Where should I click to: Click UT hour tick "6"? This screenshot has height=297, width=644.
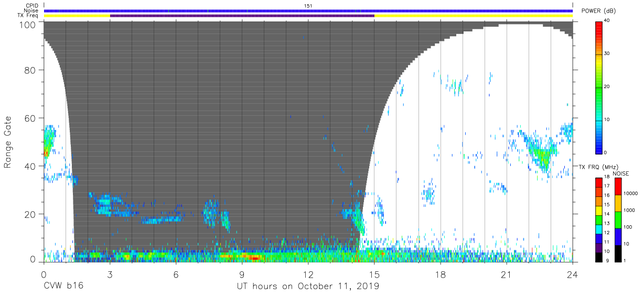tap(176, 274)
